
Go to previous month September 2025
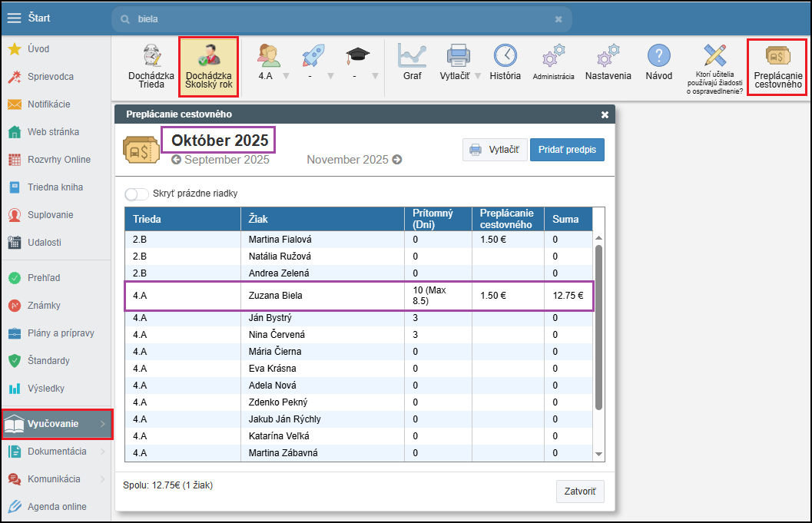coord(220,160)
